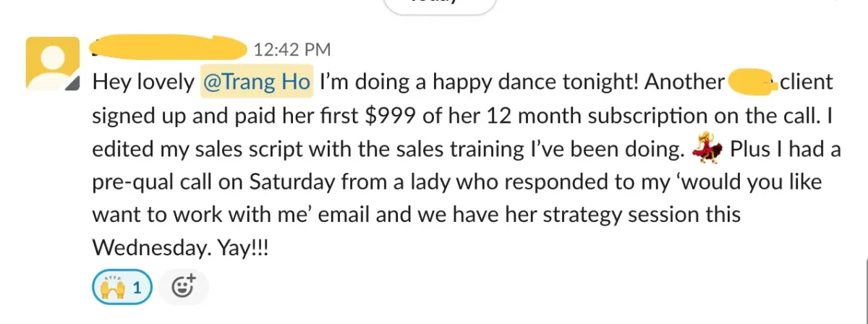Open the 12:42 PM message timestamp link
This screenshot has height=324, width=868.
point(292,50)
